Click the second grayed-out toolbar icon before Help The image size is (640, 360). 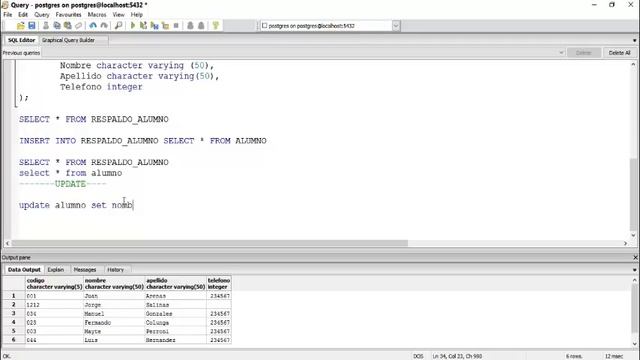[201, 26]
